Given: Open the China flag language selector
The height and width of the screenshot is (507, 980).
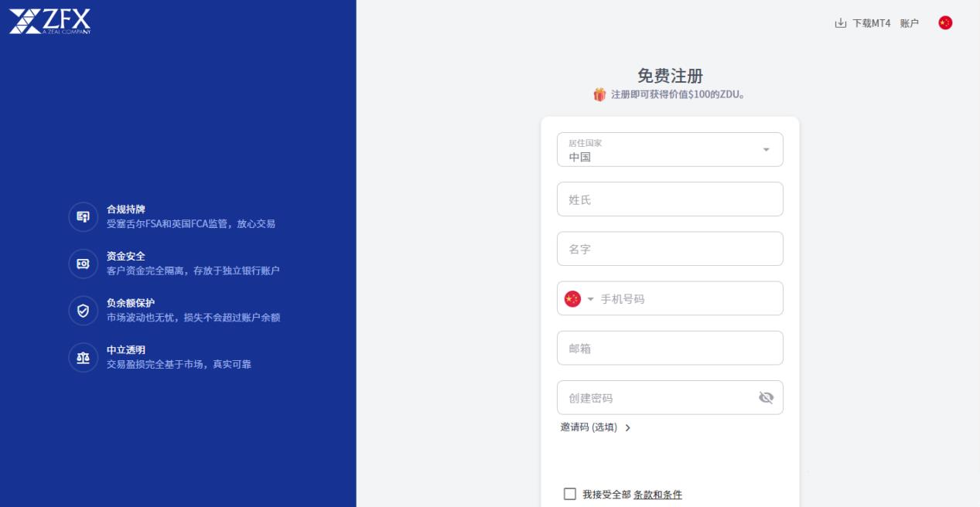Looking at the screenshot, I should pos(945,23).
